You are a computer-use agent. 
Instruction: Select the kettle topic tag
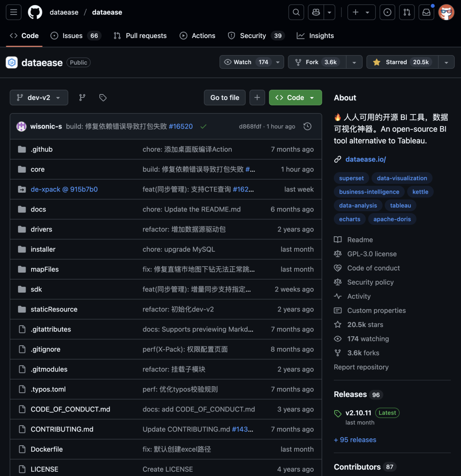[420, 192]
